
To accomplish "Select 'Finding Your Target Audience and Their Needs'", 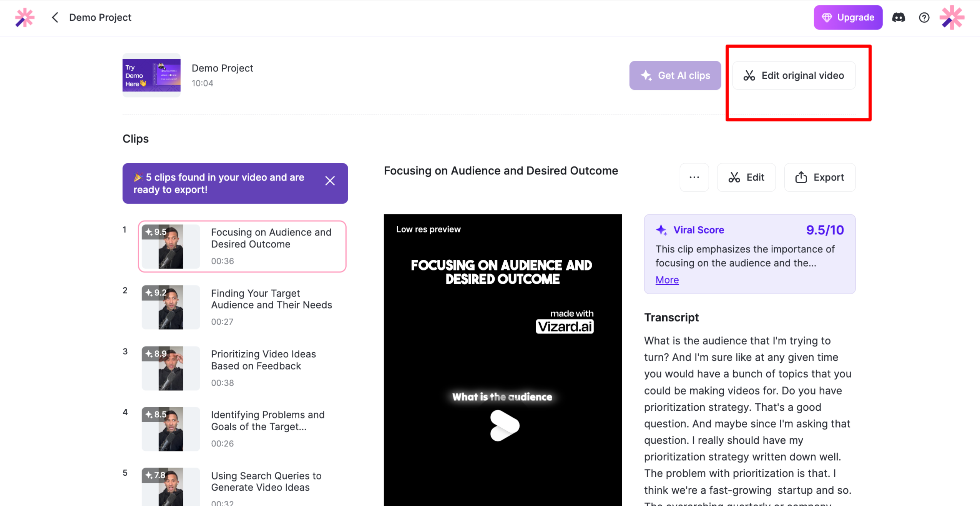I will pyautogui.click(x=271, y=299).
